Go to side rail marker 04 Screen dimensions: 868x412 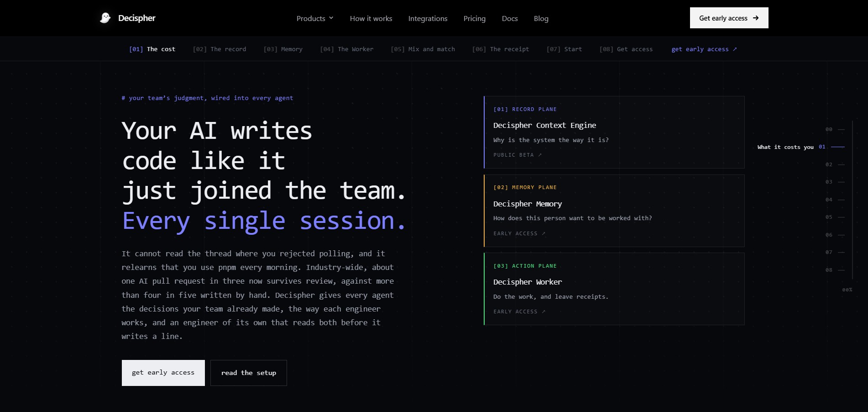[835, 200]
